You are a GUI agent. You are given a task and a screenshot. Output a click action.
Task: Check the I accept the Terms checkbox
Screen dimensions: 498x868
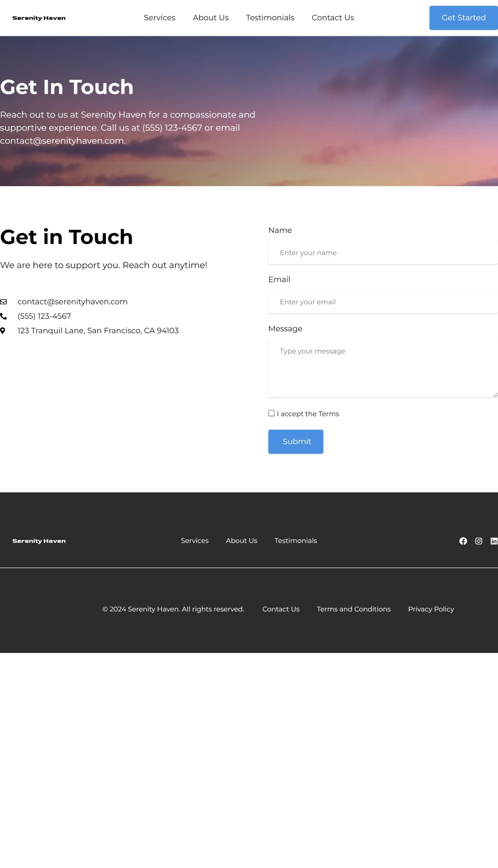point(271,413)
